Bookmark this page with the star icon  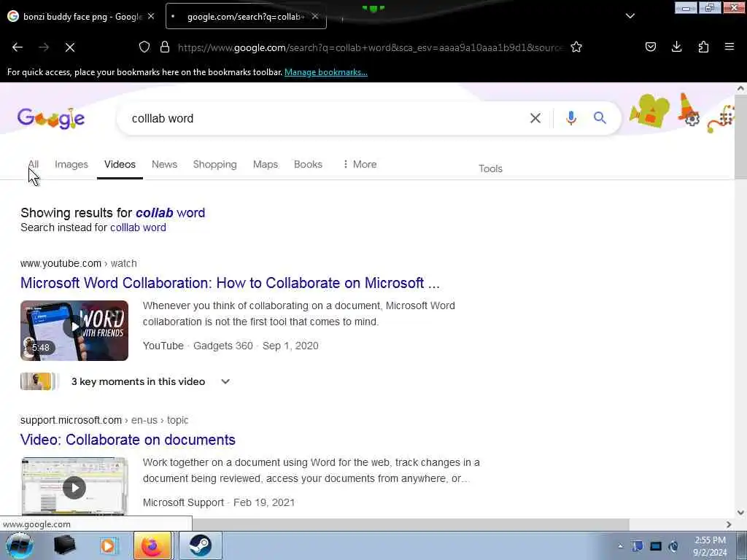click(x=576, y=47)
